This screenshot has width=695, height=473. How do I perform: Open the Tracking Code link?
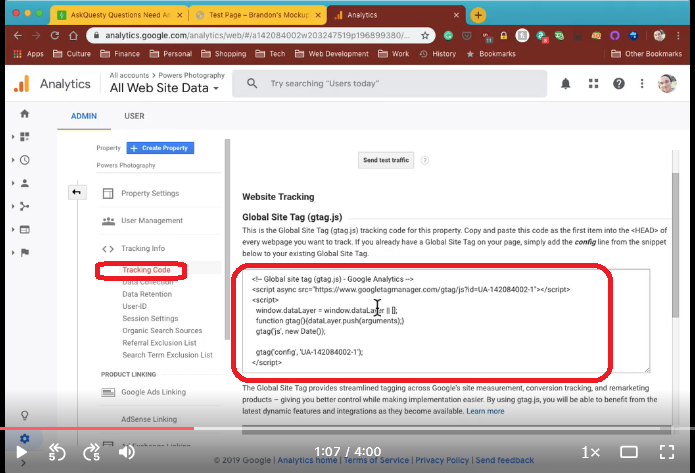pyautogui.click(x=146, y=270)
